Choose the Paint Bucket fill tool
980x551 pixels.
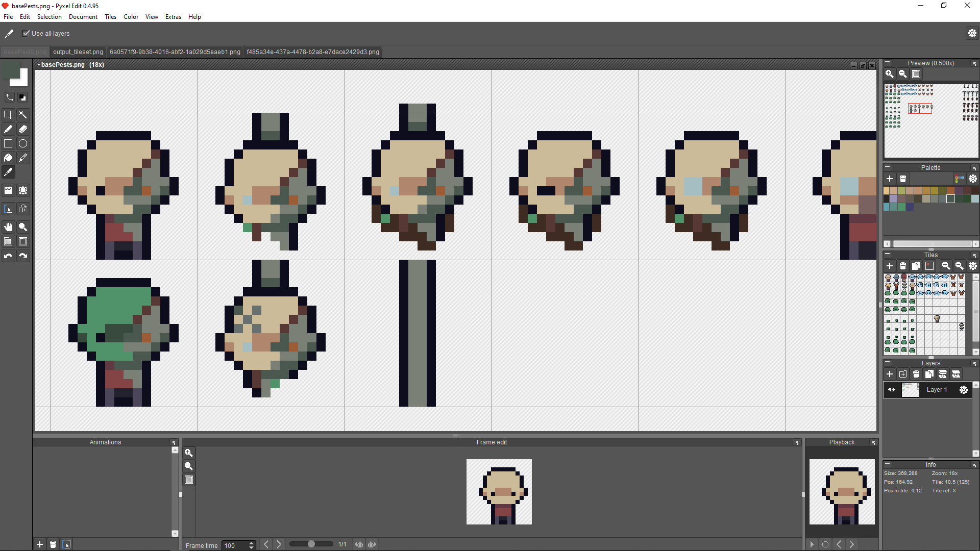[8, 158]
